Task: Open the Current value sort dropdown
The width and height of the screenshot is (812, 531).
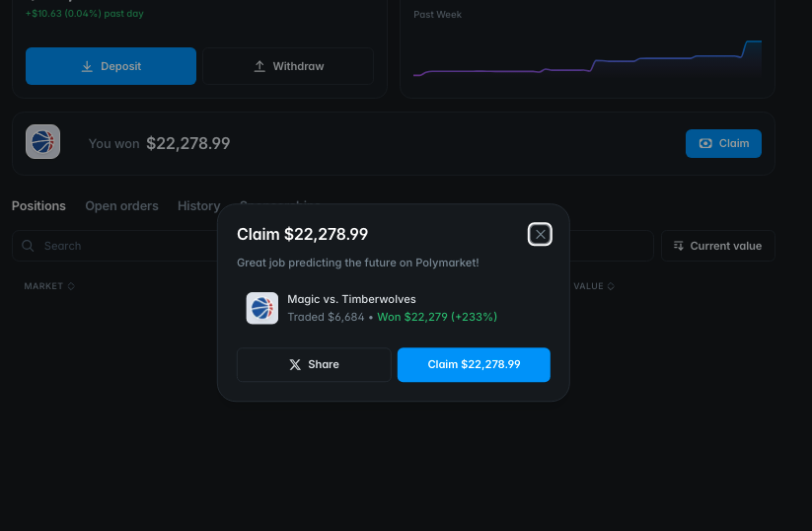Action: 717,246
